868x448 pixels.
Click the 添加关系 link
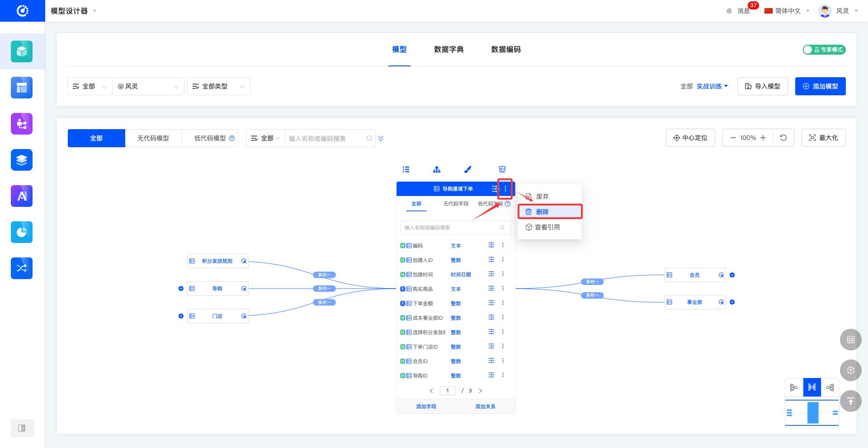click(486, 406)
